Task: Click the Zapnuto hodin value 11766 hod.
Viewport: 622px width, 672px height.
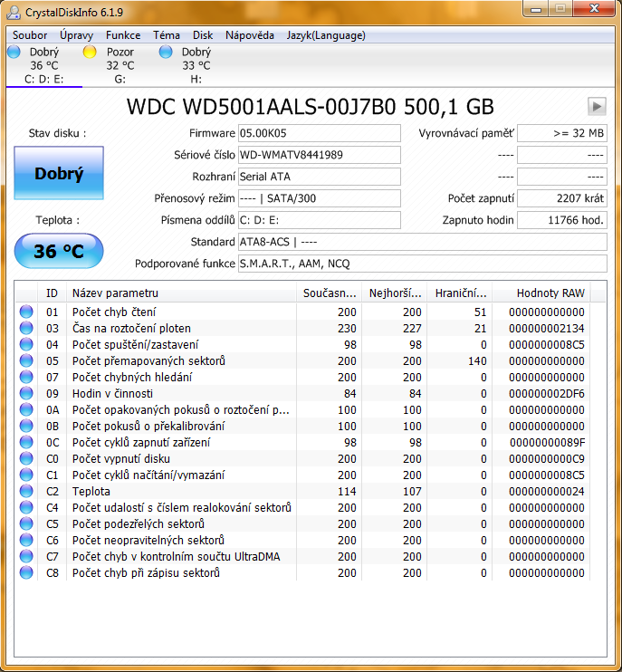Action: (x=562, y=220)
